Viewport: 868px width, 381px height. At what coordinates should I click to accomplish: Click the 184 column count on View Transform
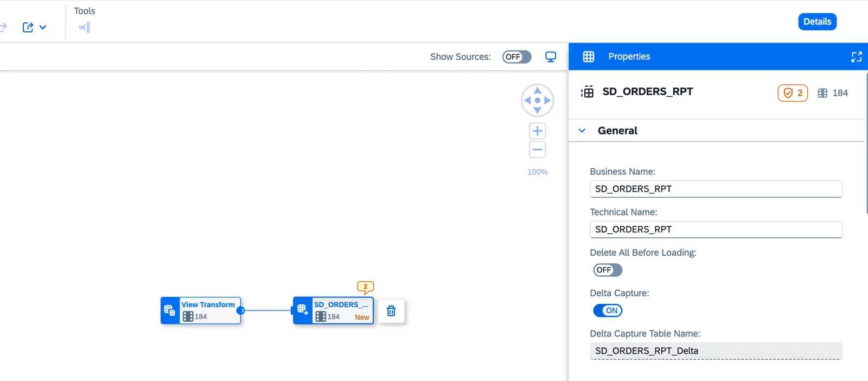tap(195, 316)
